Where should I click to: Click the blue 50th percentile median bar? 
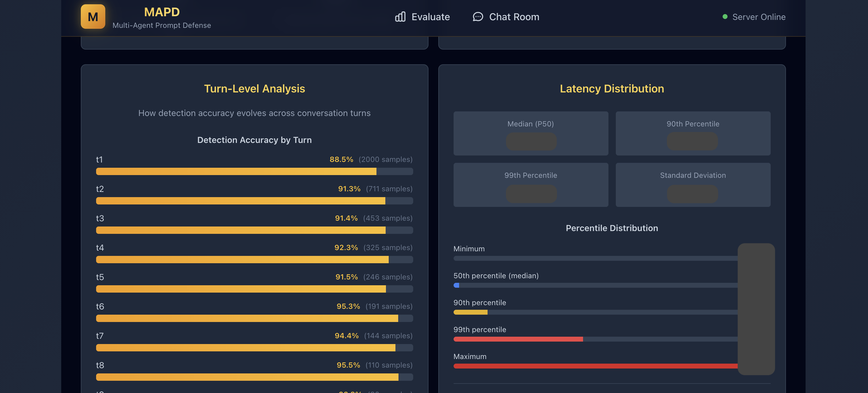point(456,285)
